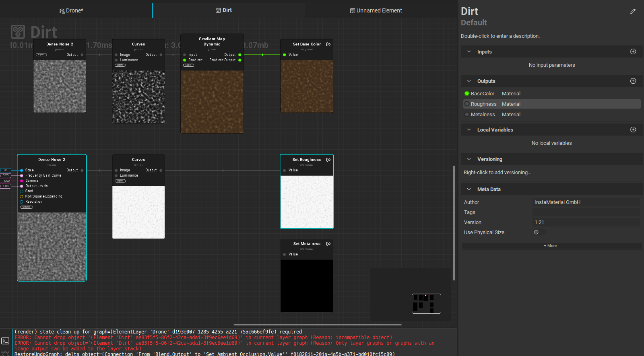Click the Roughness output radio indicator
Image resolution: width=644 pixels, height=356 pixels.
point(467,104)
